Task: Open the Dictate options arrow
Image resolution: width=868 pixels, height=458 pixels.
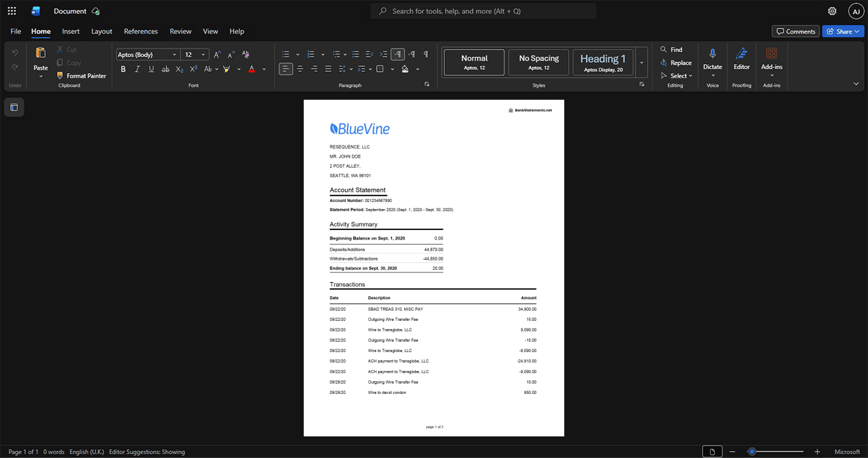Action: click(713, 76)
